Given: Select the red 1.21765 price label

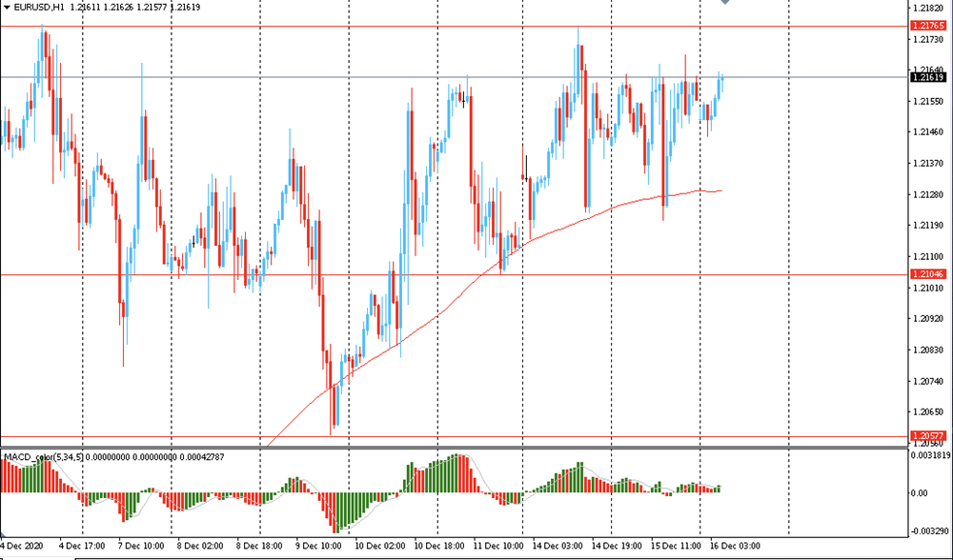Looking at the screenshot, I should click(x=928, y=26).
